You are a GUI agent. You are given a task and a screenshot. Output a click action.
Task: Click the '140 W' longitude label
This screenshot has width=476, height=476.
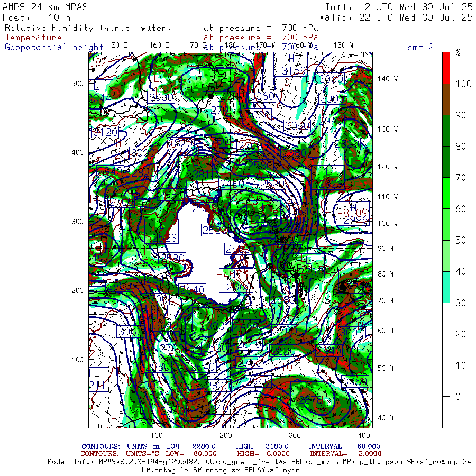[388, 79]
